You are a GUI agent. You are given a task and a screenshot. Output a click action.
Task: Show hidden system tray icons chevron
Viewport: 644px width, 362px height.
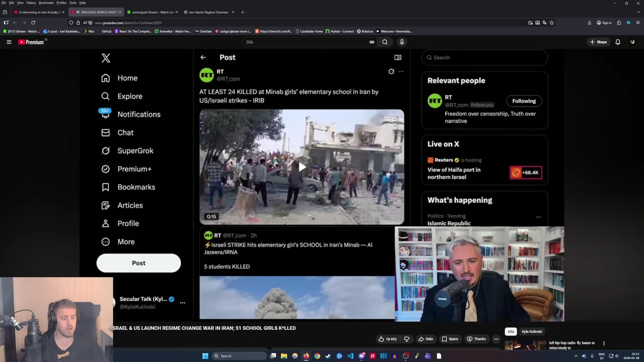576,356
